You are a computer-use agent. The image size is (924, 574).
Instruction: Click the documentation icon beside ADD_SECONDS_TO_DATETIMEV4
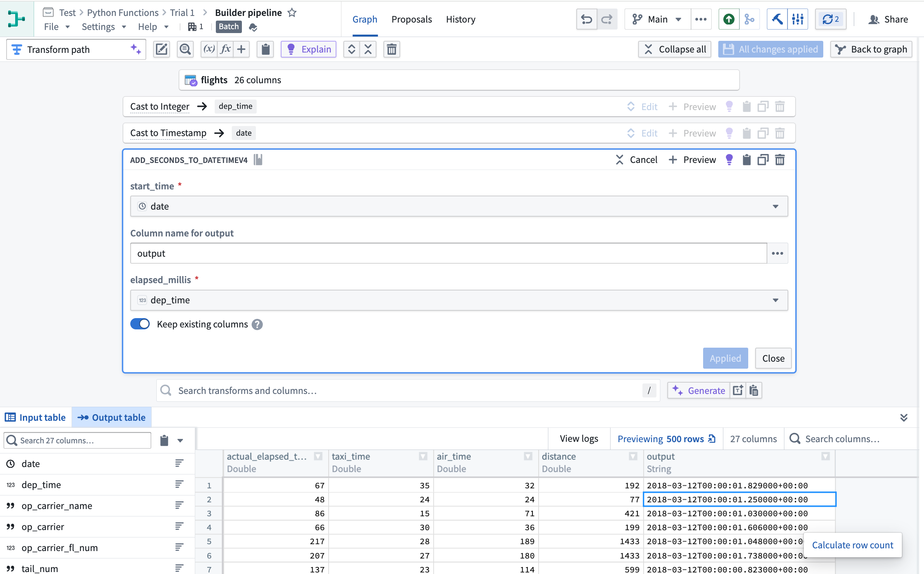[258, 159]
